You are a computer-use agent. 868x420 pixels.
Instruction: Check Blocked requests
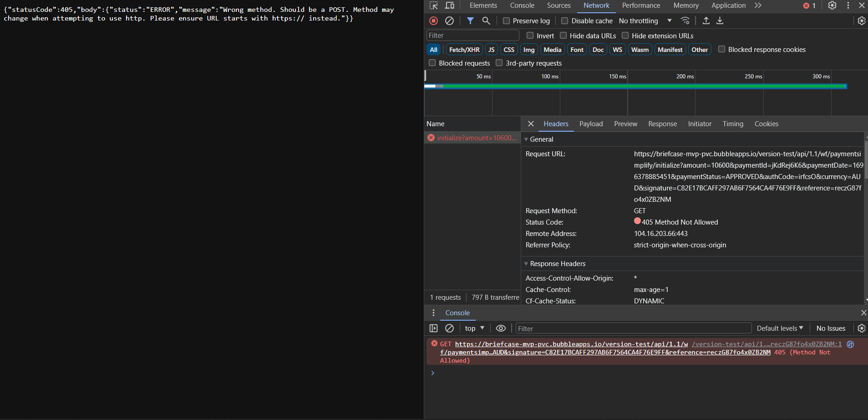(x=432, y=63)
